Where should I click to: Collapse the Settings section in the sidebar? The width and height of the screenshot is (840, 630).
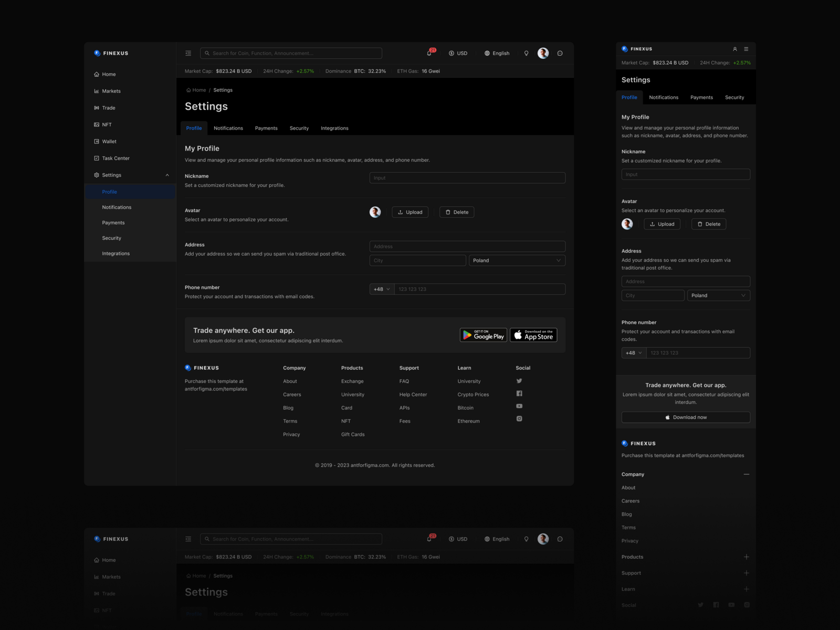tap(167, 175)
